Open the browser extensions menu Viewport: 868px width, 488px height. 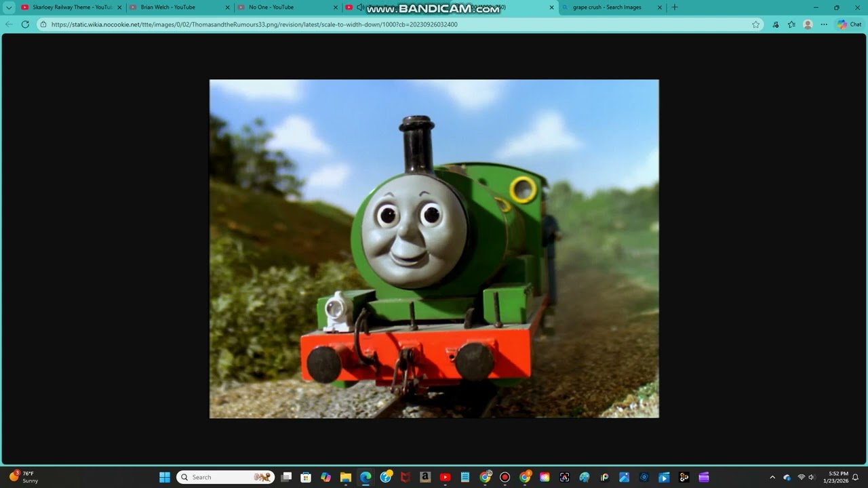coord(775,24)
